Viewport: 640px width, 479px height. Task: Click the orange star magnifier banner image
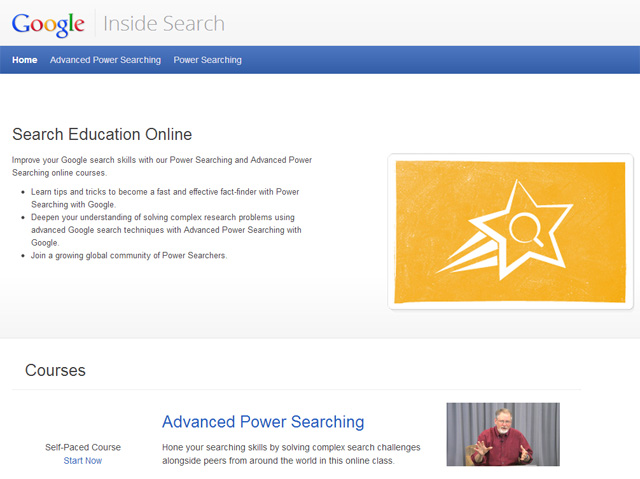(510, 232)
